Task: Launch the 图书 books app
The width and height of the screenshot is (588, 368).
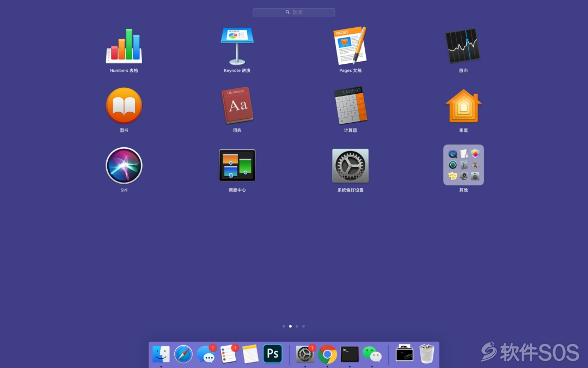Action: 124,106
